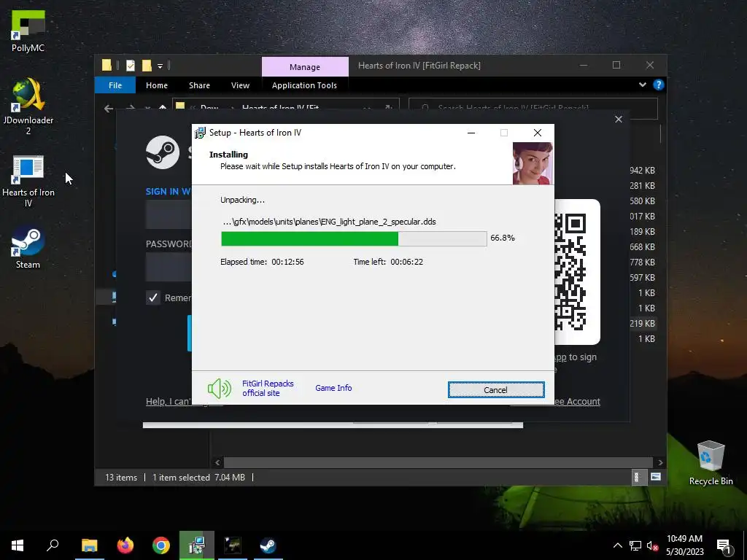This screenshot has height=560, width=747.
Task: Click the setup window title icon
Action: pyautogui.click(x=201, y=133)
